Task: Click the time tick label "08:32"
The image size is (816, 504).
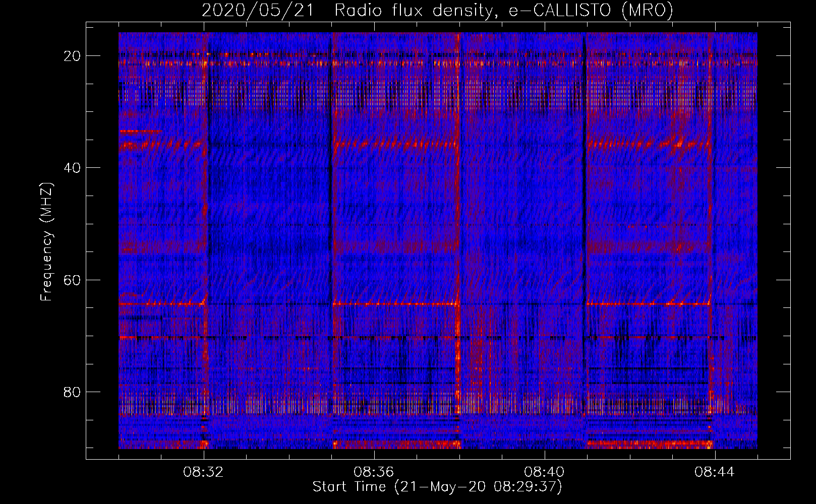Action: 203,472
